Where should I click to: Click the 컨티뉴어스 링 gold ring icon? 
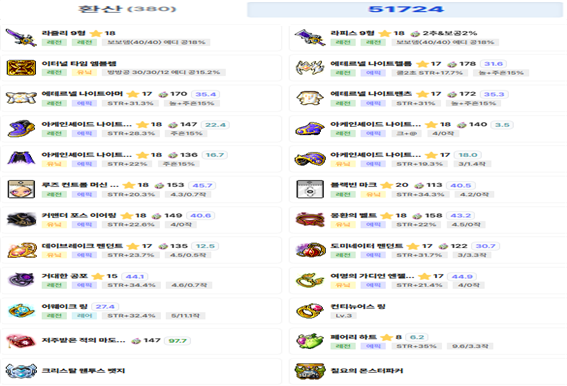pos(310,310)
